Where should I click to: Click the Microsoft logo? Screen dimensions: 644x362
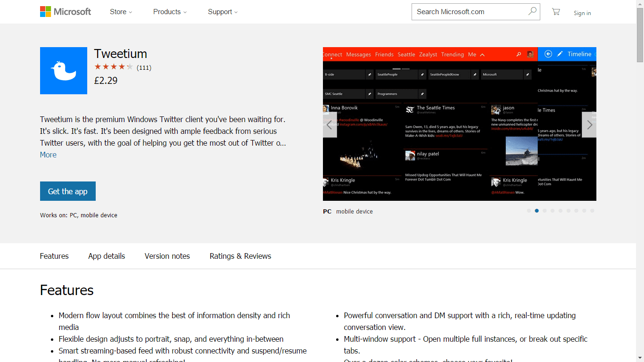(66, 12)
